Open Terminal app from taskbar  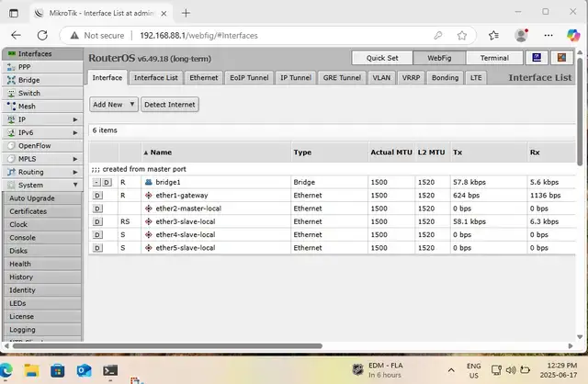click(110, 370)
